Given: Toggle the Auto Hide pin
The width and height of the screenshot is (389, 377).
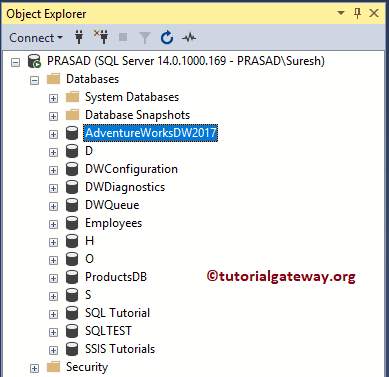Looking at the screenshot, I should click(x=357, y=13).
